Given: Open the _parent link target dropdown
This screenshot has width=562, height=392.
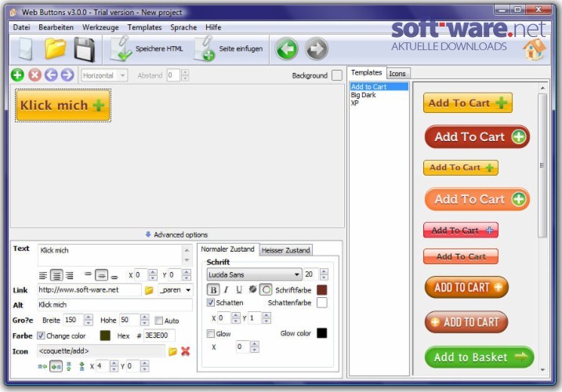Looking at the screenshot, I should point(176,290).
